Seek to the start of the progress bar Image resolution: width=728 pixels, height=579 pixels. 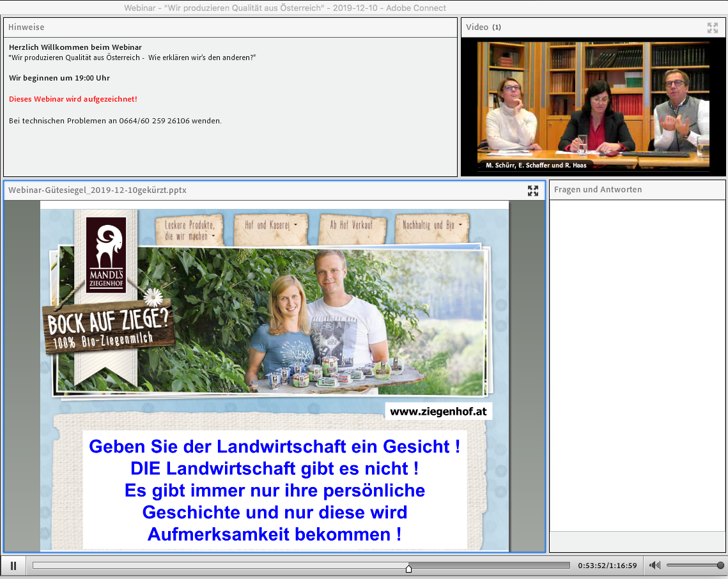point(35,566)
